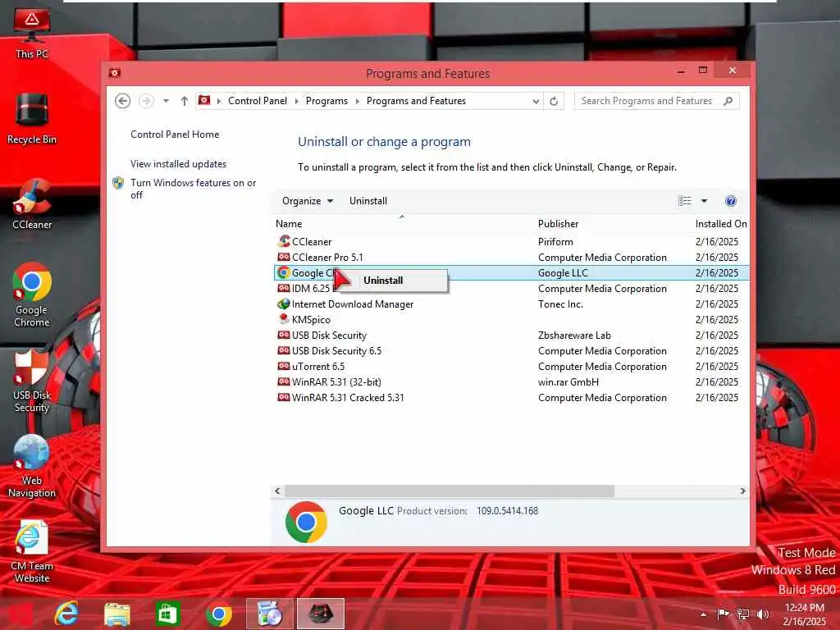Select the USB Disk Security 6.5 entry

(x=511, y=350)
